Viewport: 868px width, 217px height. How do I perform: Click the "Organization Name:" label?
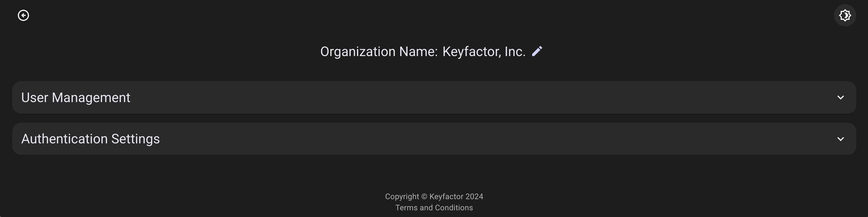tap(379, 52)
